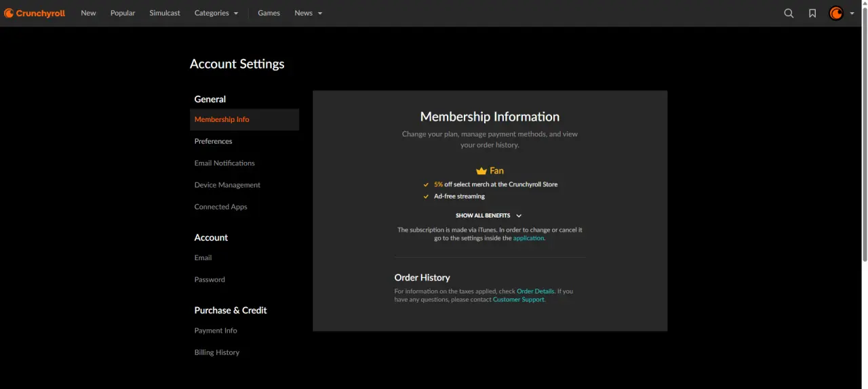Open the Games menu item

click(x=269, y=13)
